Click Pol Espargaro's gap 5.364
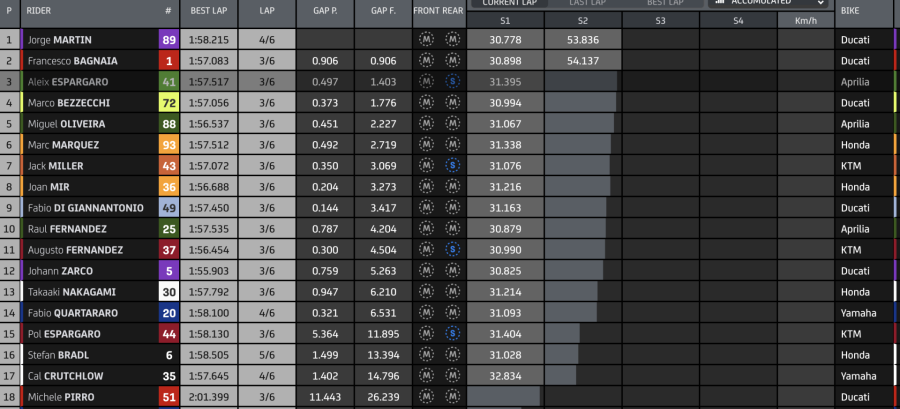This screenshot has width=900, height=409. point(325,334)
